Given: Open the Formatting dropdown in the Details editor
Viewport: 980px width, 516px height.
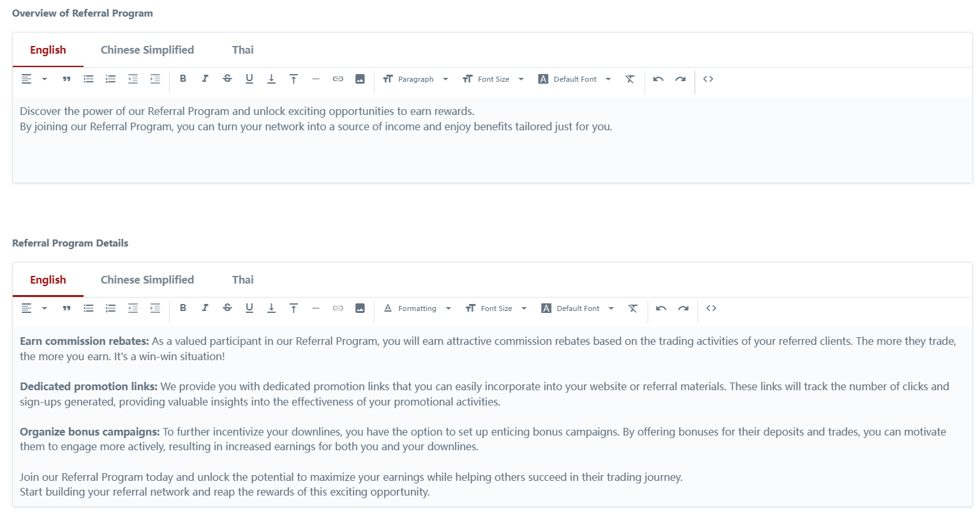Looking at the screenshot, I should (x=418, y=308).
